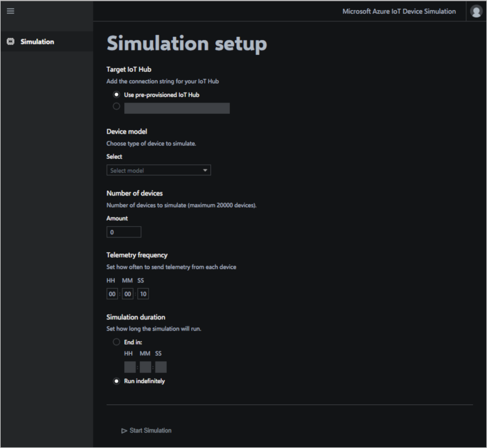Open the Select model dropdown
Screen dimensions: 487x448
[x=159, y=171]
